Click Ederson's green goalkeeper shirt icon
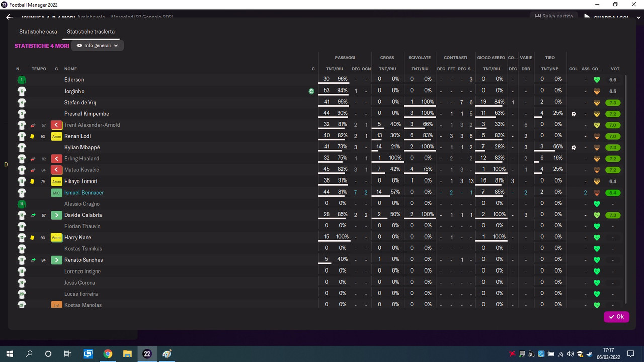The width and height of the screenshot is (644, 362). [x=22, y=80]
